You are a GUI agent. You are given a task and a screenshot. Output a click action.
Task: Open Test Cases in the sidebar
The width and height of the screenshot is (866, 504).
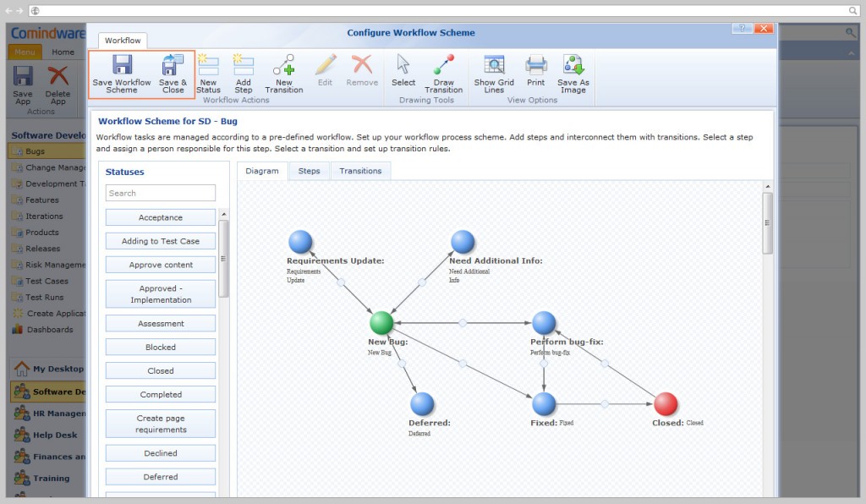coord(47,281)
